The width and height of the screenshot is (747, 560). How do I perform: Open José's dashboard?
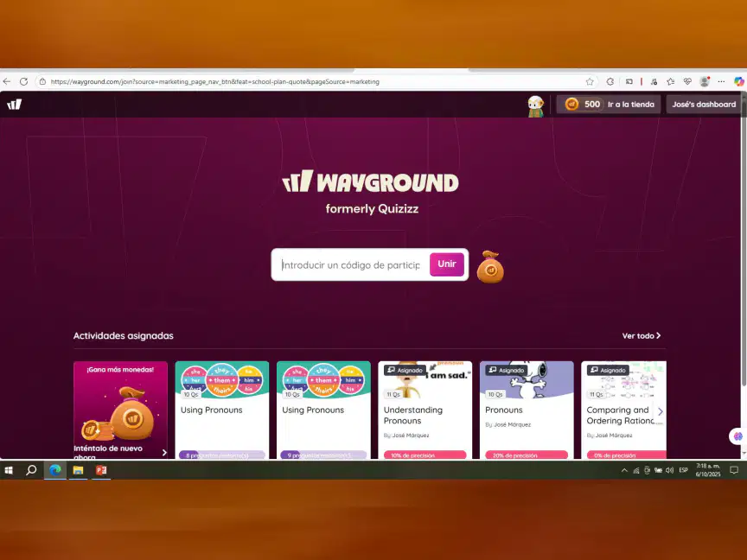pos(704,105)
